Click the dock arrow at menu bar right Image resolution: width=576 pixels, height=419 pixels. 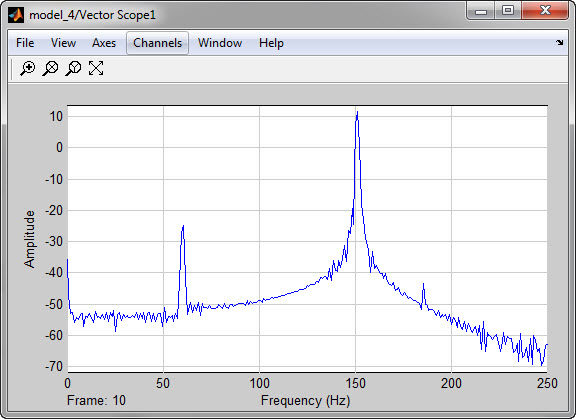(x=559, y=43)
